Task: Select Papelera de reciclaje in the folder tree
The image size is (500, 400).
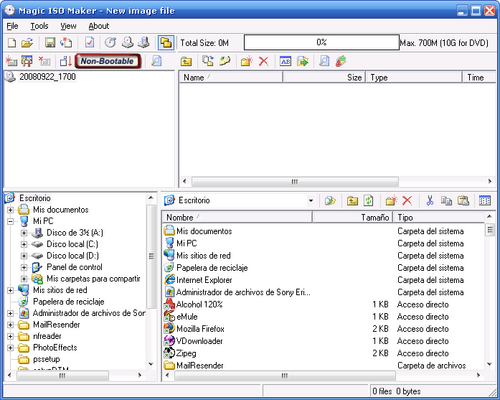Action: [x=68, y=302]
